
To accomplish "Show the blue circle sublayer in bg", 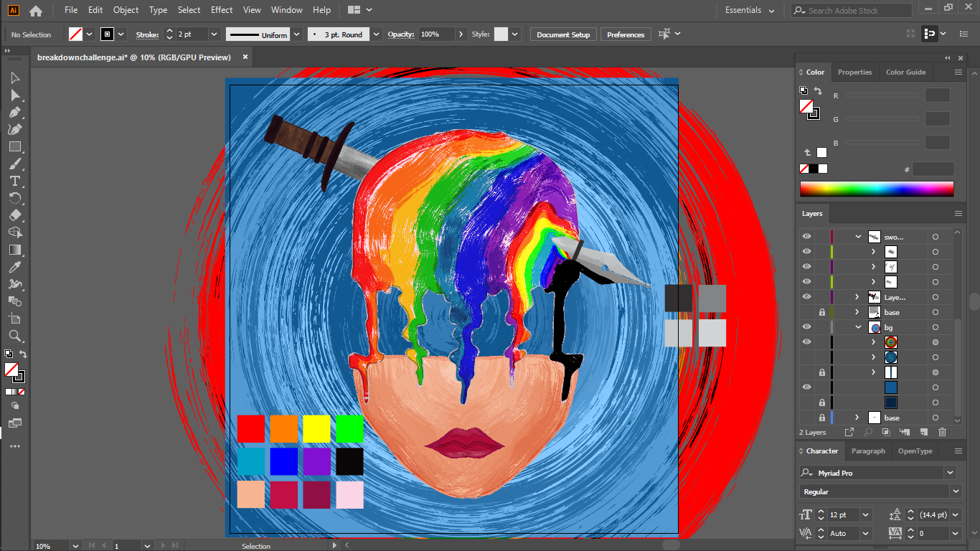I will [806, 357].
